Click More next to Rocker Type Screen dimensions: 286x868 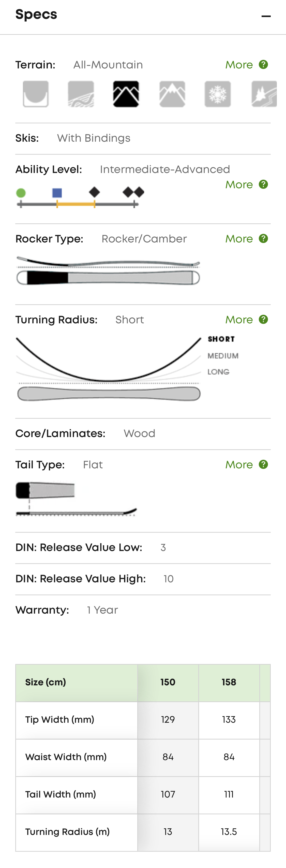(239, 239)
